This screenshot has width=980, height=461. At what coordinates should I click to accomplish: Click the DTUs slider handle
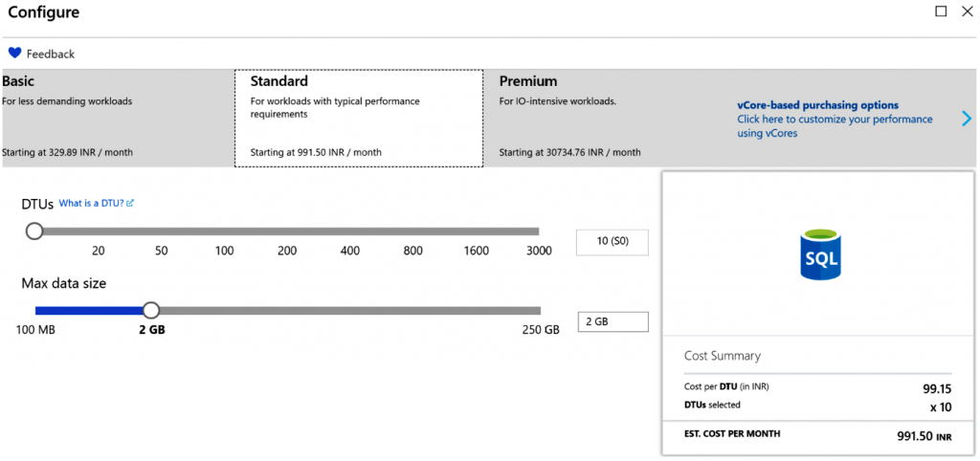pyautogui.click(x=34, y=230)
